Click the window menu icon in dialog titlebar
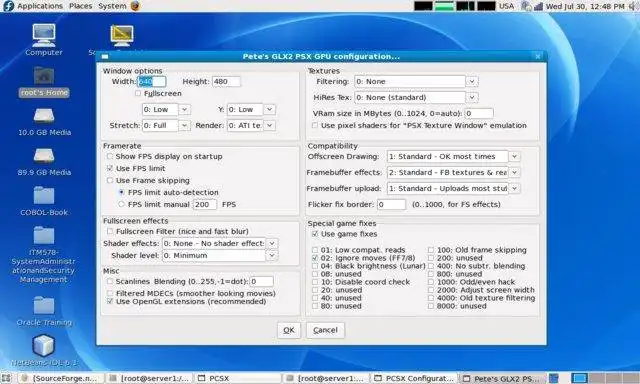This screenshot has height=384, width=640. tap(105, 57)
